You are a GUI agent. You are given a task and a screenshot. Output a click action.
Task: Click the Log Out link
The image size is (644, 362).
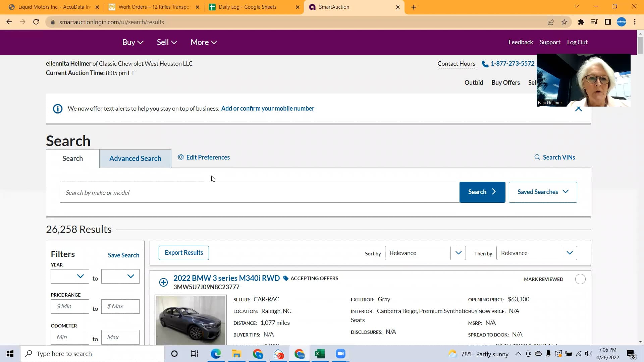pos(577,42)
